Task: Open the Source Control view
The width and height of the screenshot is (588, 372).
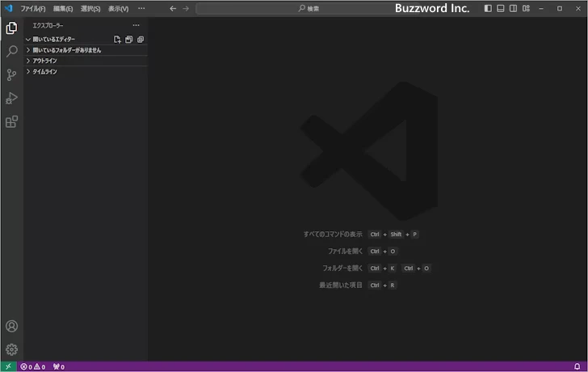Action: (x=11, y=74)
